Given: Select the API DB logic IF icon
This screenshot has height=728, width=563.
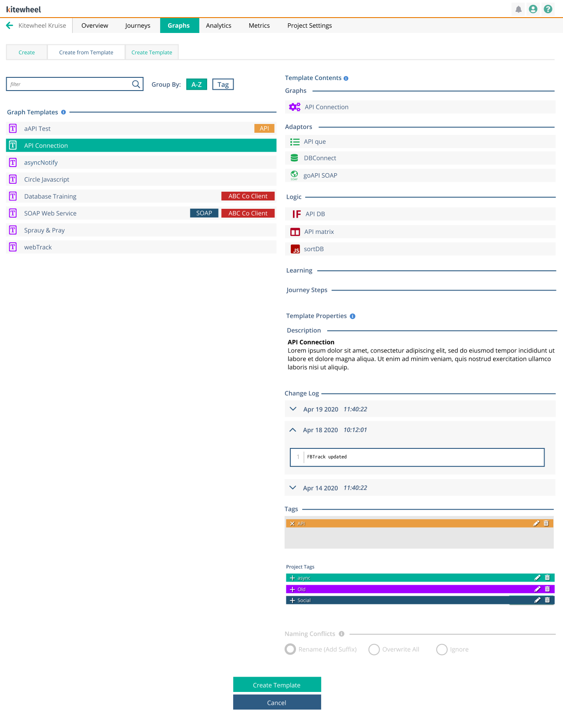Looking at the screenshot, I should pos(296,214).
